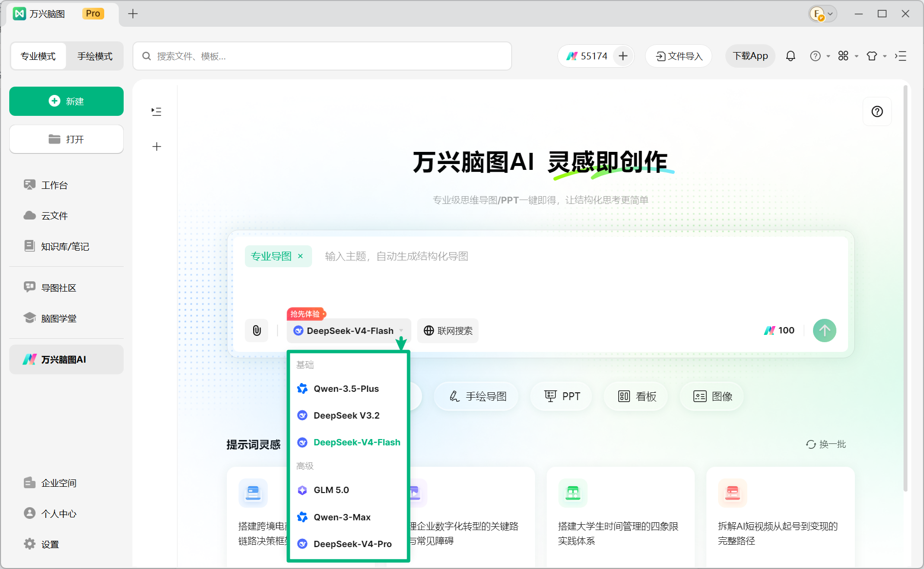Click 换一批 to refresh prompts
The height and width of the screenshot is (569, 924).
click(826, 444)
